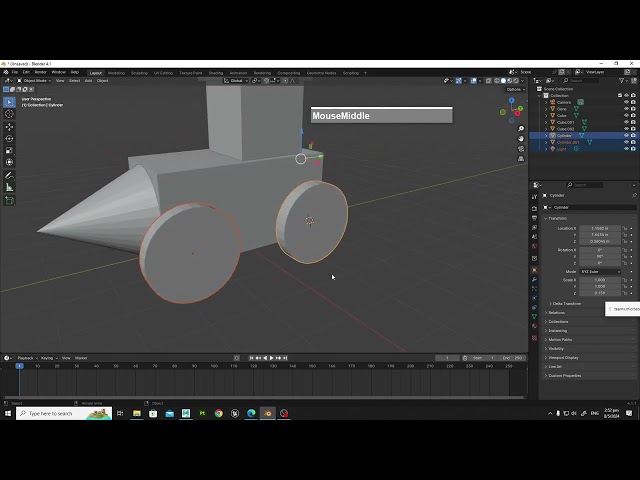Image resolution: width=640 pixels, height=480 pixels.
Task: Select the Move tool
Action: (9, 127)
